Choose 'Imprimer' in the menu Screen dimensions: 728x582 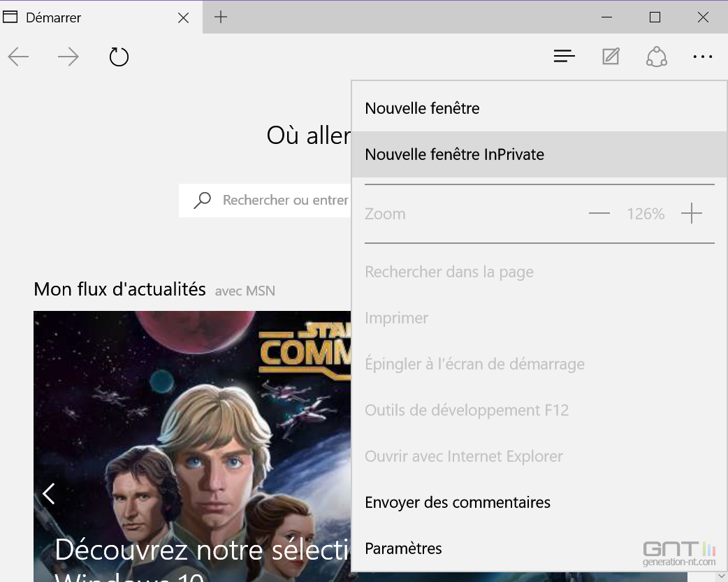tap(539, 318)
